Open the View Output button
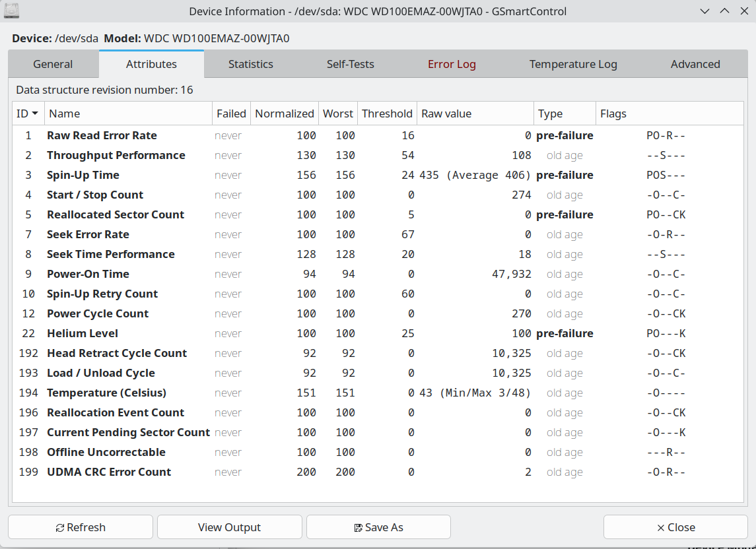 (x=229, y=527)
